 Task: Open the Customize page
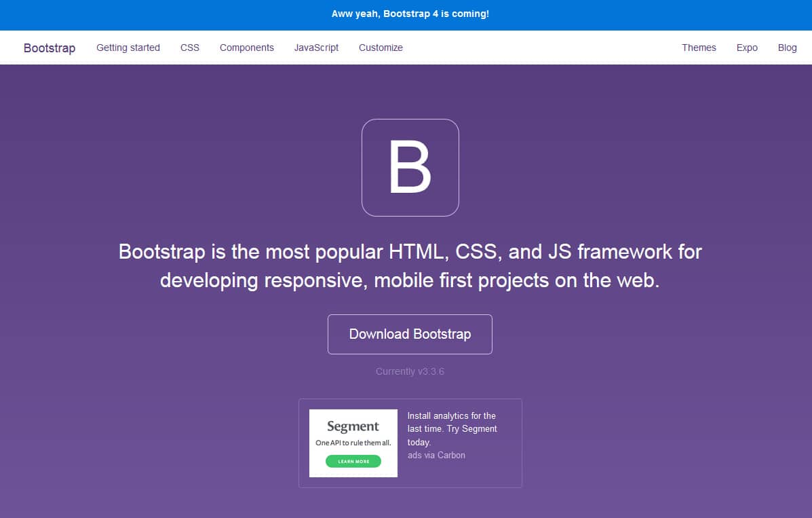point(381,48)
